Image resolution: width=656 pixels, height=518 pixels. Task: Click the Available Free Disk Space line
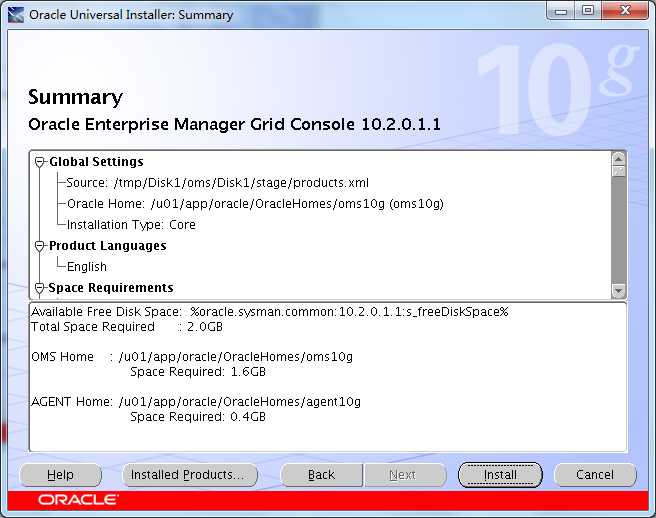[270, 312]
